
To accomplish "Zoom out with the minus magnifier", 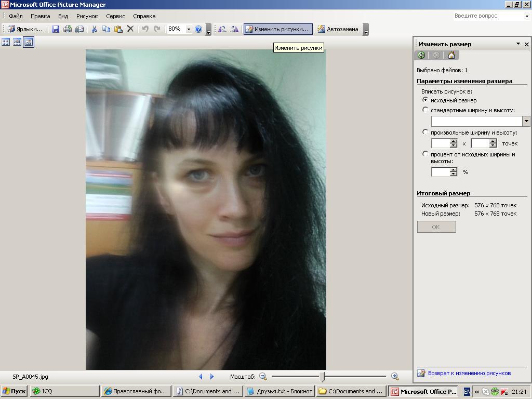I will [x=263, y=376].
